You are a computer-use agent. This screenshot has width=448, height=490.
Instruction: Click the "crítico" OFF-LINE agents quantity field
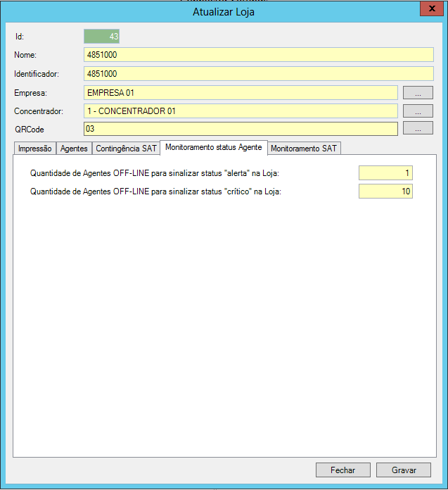tap(385, 191)
